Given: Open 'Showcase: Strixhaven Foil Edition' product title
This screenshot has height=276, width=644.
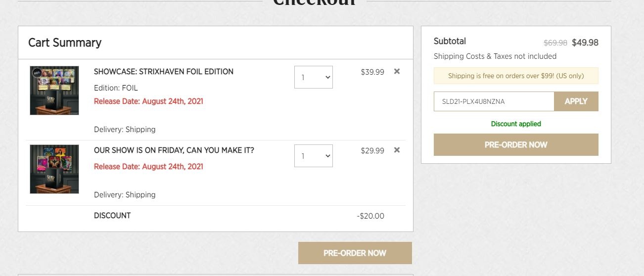Looking at the screenshot, I should click(x=163, y=72).
